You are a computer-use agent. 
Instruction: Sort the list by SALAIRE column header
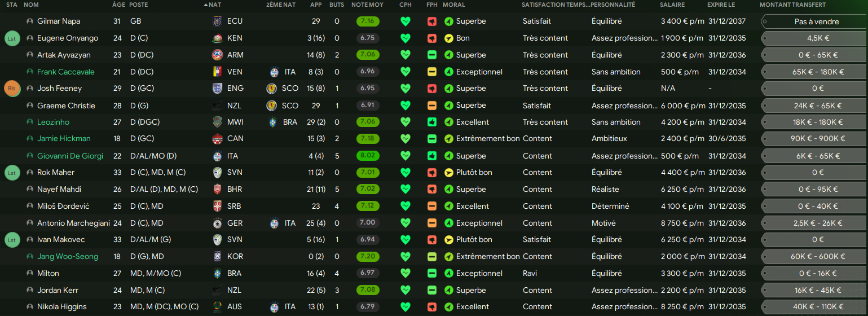point(672,5)
